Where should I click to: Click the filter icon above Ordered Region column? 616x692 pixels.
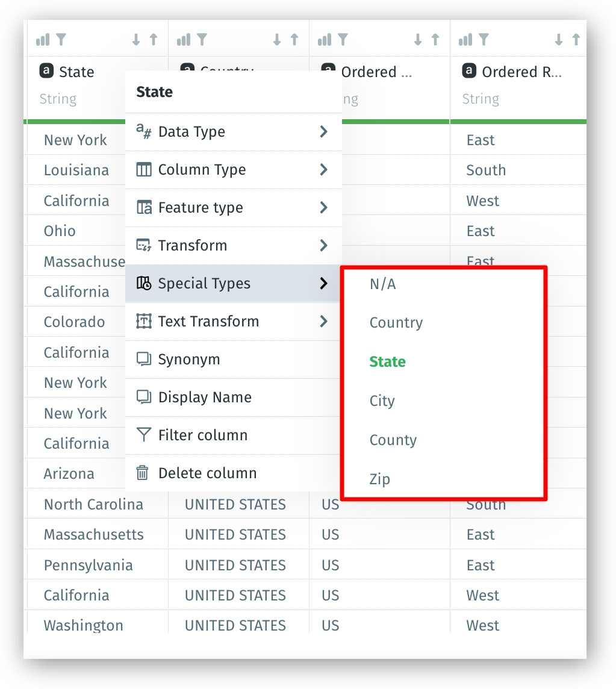click(x=484, y=40)
